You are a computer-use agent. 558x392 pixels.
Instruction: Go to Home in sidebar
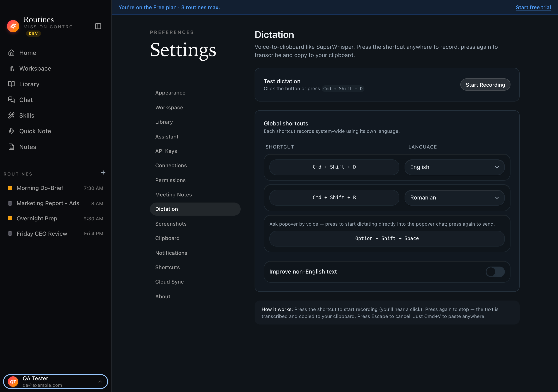56,53
